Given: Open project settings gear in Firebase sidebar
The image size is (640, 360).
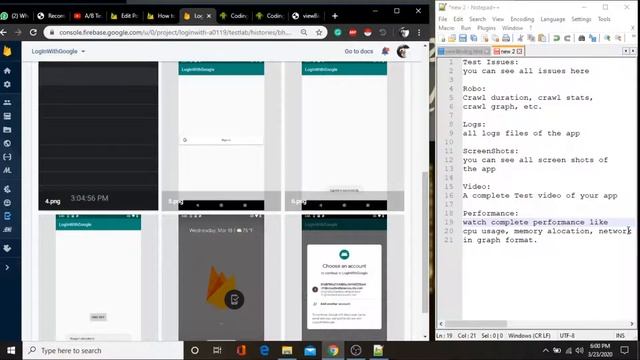Looking at the screenshot, I should coord(7,84).
